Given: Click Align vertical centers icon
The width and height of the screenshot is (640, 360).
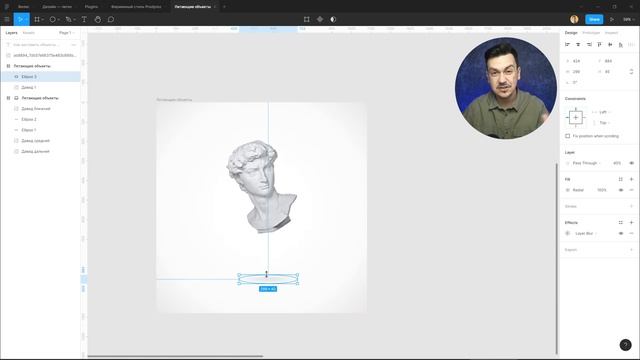Looking at the screenshot, I should click(610, 44).
